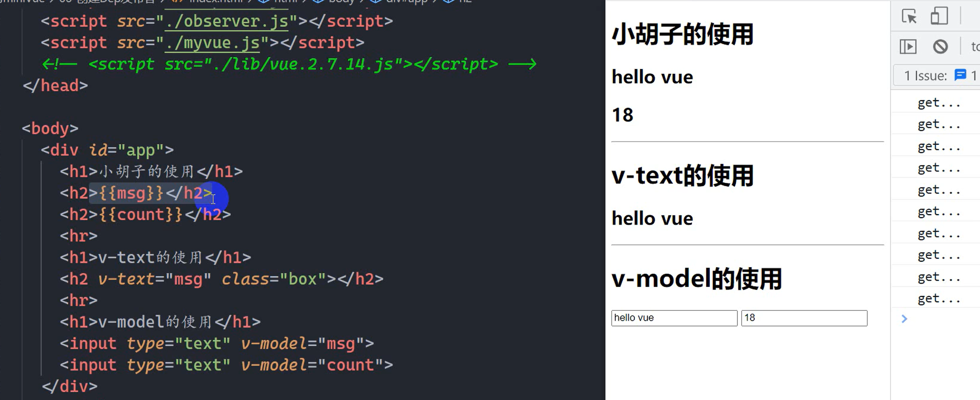
Task: Click the first <hr> tag in code
Action: tap(79, 236)
